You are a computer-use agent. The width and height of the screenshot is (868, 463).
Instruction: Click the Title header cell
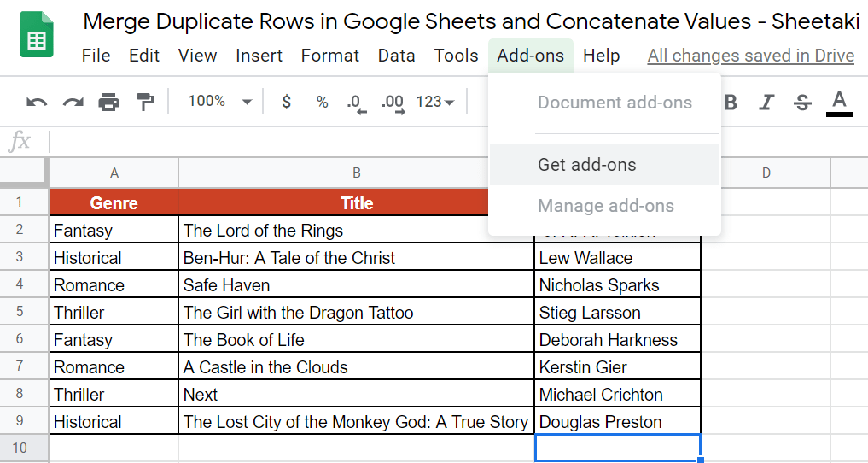(357, 202)
